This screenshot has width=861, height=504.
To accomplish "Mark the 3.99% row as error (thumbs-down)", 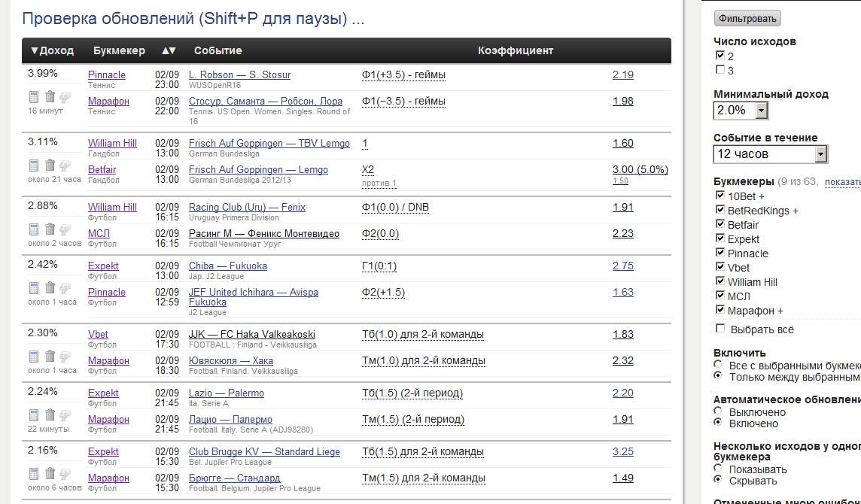I will coord(65,97).
